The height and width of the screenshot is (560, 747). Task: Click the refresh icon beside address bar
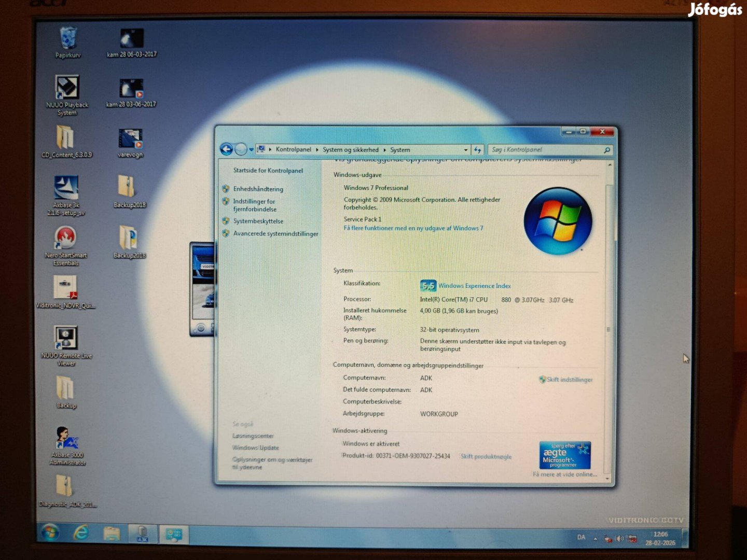477,150
